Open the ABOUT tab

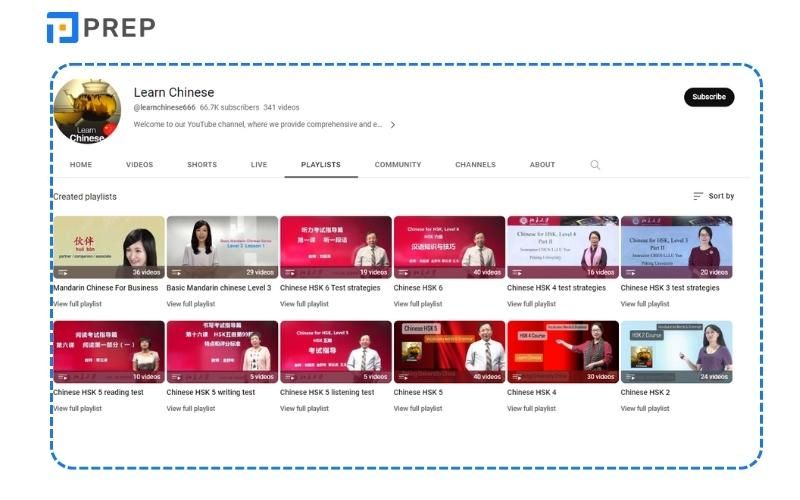click(542, 165)
